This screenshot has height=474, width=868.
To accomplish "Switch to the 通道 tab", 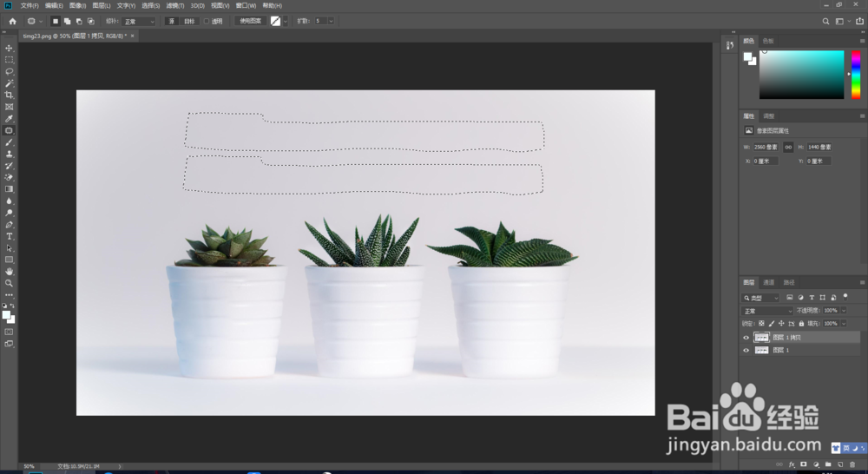I will (x=768, y=282).
